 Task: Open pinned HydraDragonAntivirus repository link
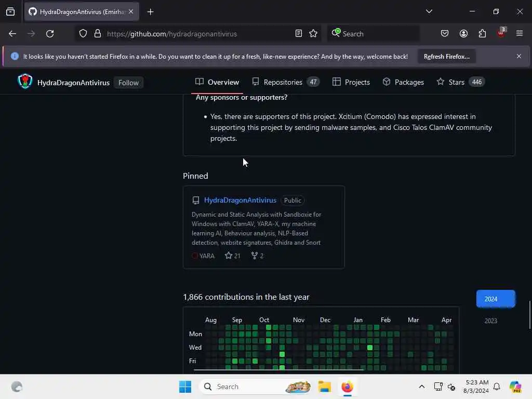(x=240, y=200)
